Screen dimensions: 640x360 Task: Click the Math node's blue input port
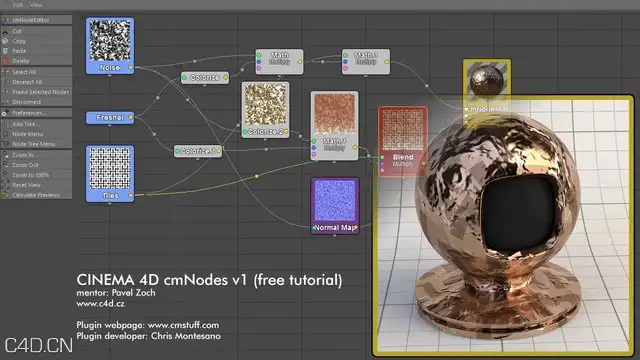pos(259,62)
